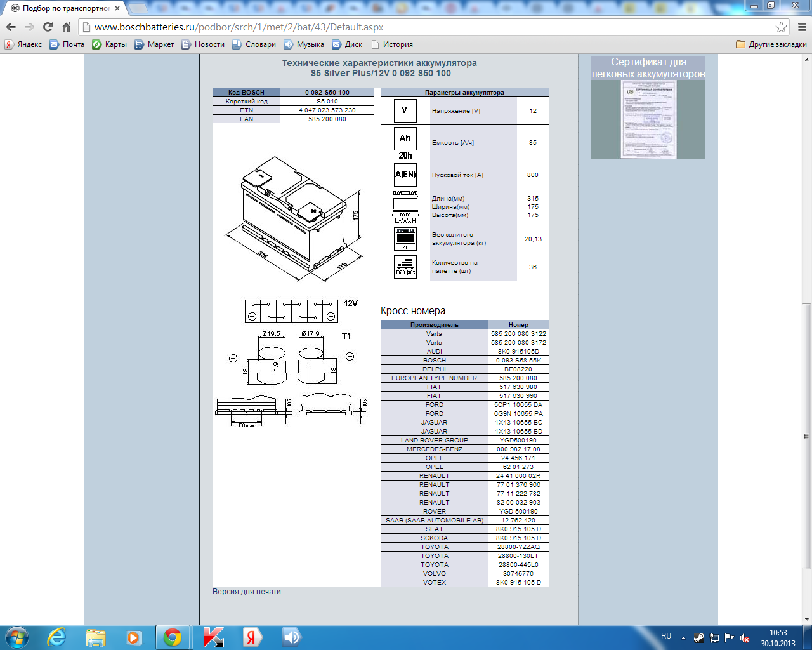Click the Производитель column header
Viewport: 812px width, 650px height.
435,325
